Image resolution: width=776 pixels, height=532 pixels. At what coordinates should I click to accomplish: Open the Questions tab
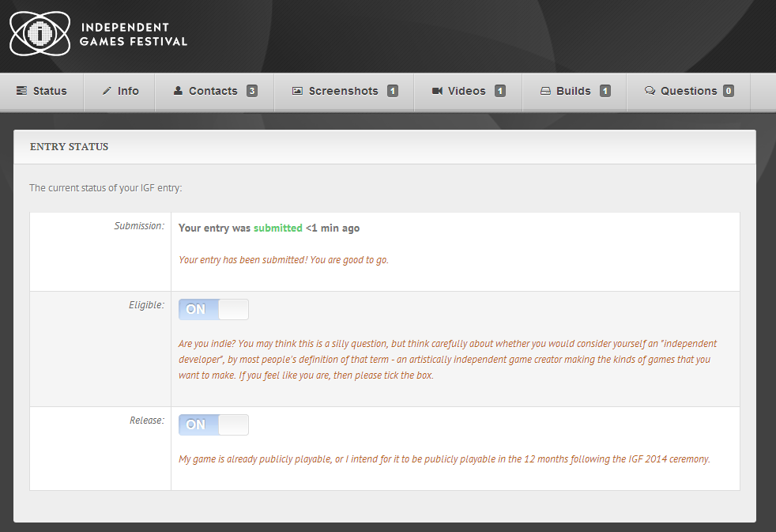(x=689, y=92)
